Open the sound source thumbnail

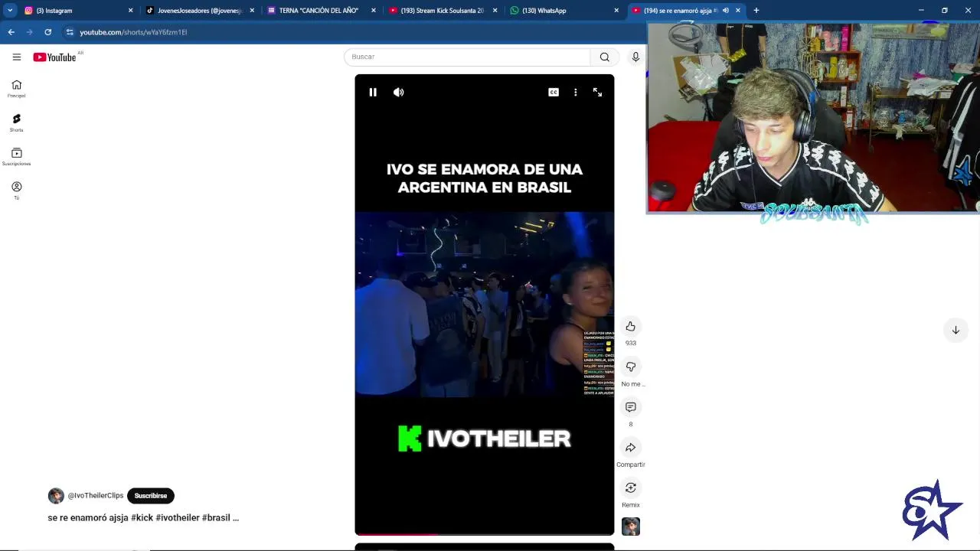[631, 527]
